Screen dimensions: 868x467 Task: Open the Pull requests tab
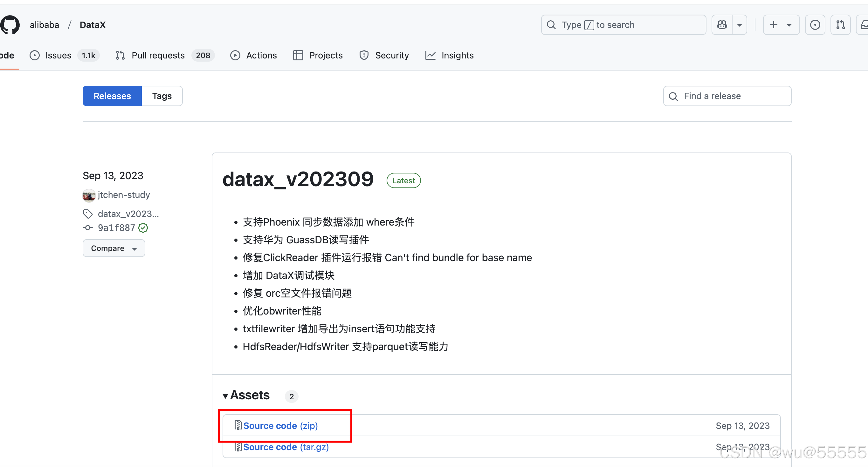coord(158,55)
